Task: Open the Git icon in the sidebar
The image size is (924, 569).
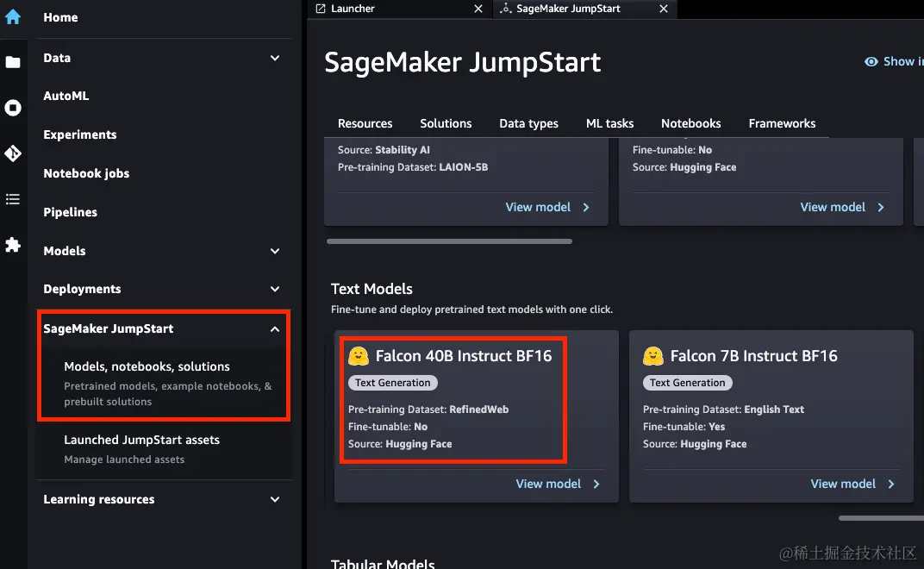Action: [x=13, y=153]
